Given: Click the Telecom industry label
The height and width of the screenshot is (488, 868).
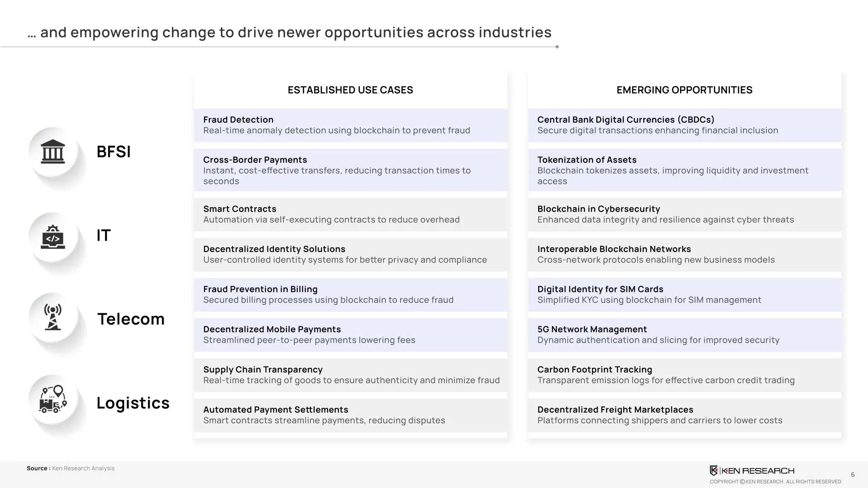Looking at the screenshot, I should click(x=131, y=319).
